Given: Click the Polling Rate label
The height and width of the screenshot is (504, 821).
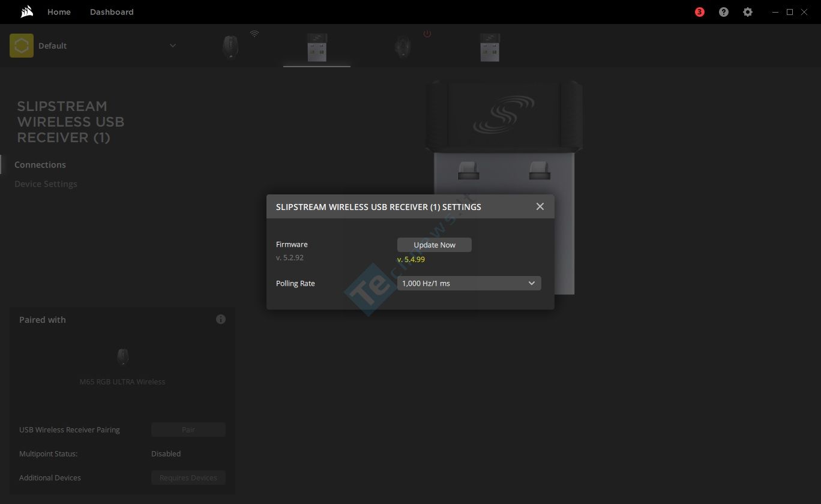Looking at the screenshot, I should [295, 283].
